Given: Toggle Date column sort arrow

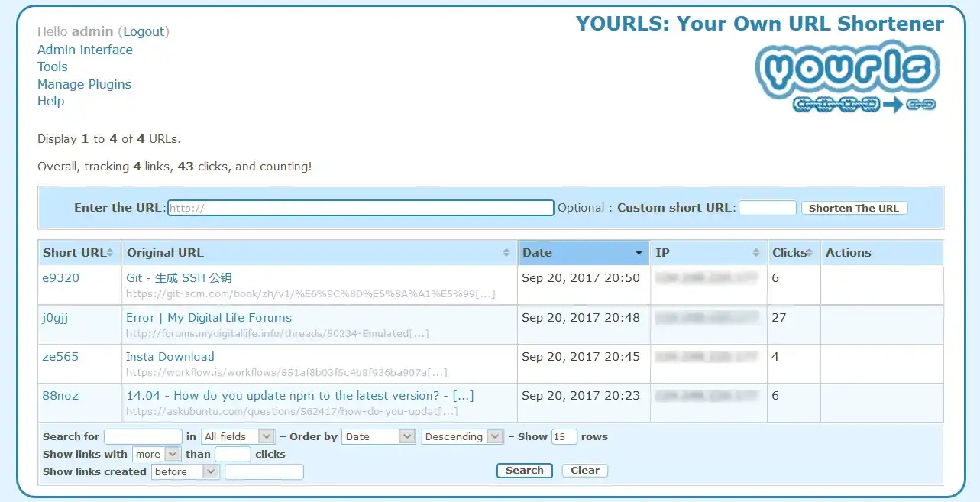Looking at the screenshot, I should [x=639, y=253].
